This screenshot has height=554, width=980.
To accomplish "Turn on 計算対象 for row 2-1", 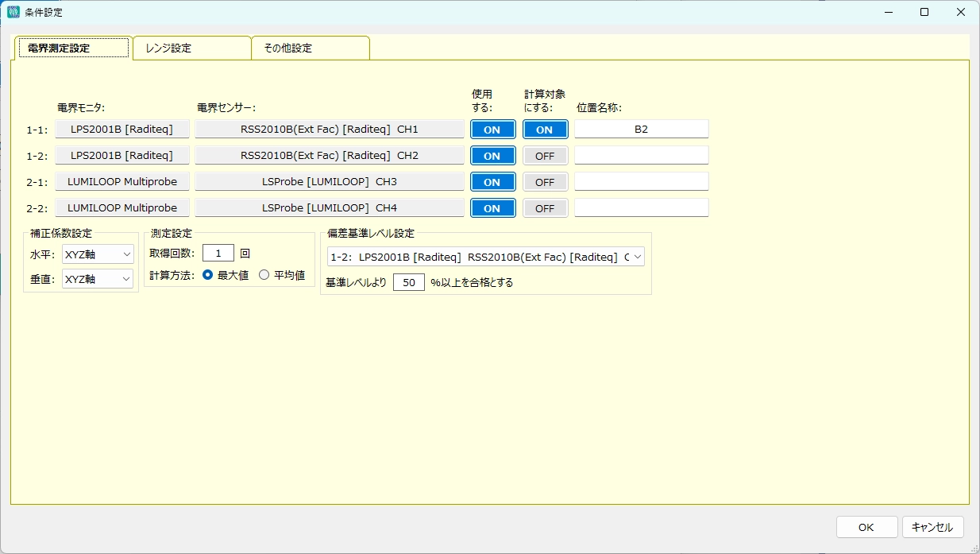I will tap(545, 182).
